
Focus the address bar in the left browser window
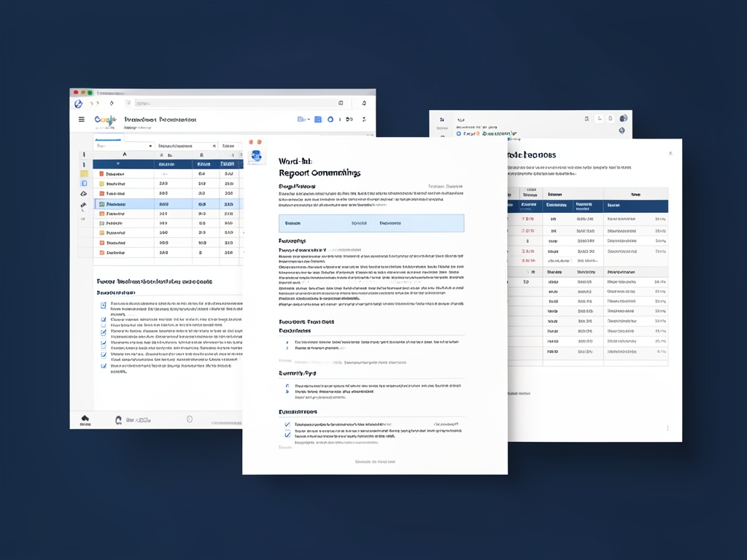(241, 103)
